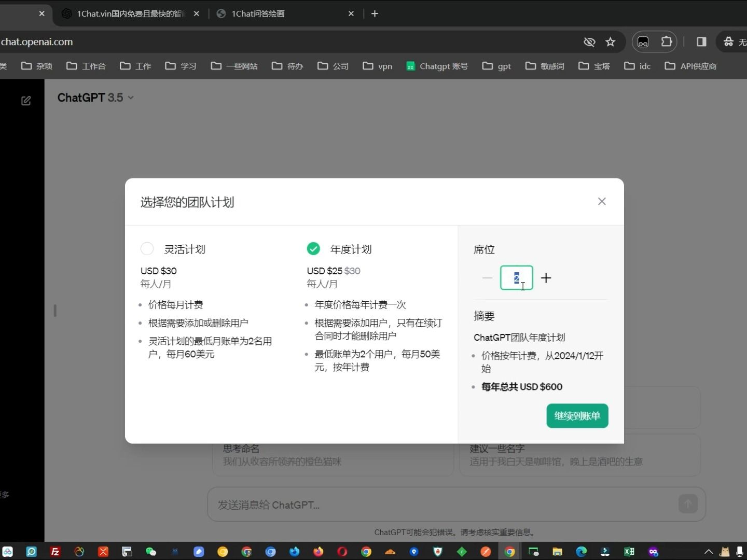The width and height of the screenshot is (747, 560).
Task: Open the red X app on taskbar
Action: [x=103, y=552]
